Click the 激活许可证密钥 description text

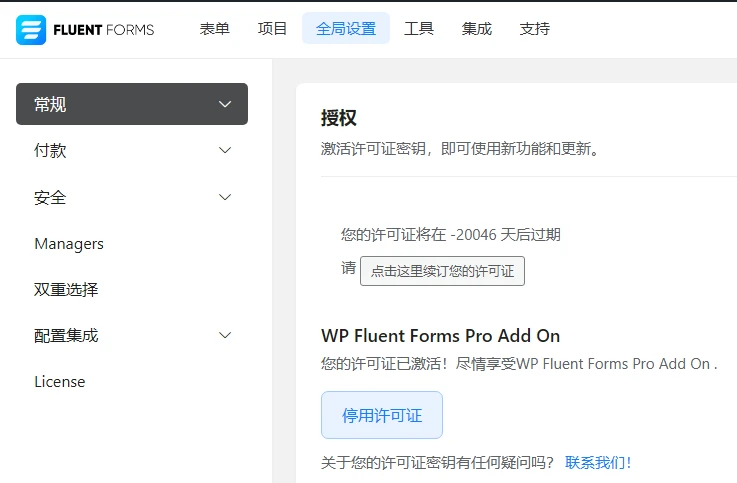[x=460, y=149]
